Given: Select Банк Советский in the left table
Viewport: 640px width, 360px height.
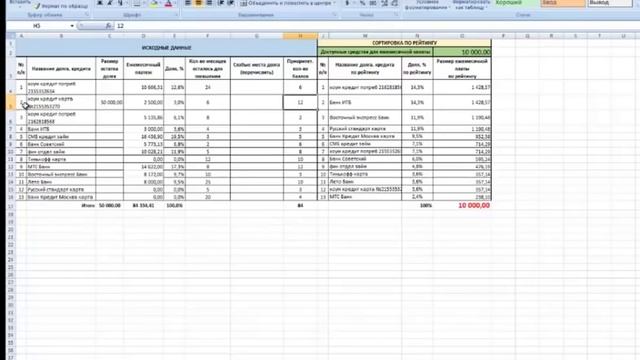Looking at the screenshot, I should tap(61, 144).
